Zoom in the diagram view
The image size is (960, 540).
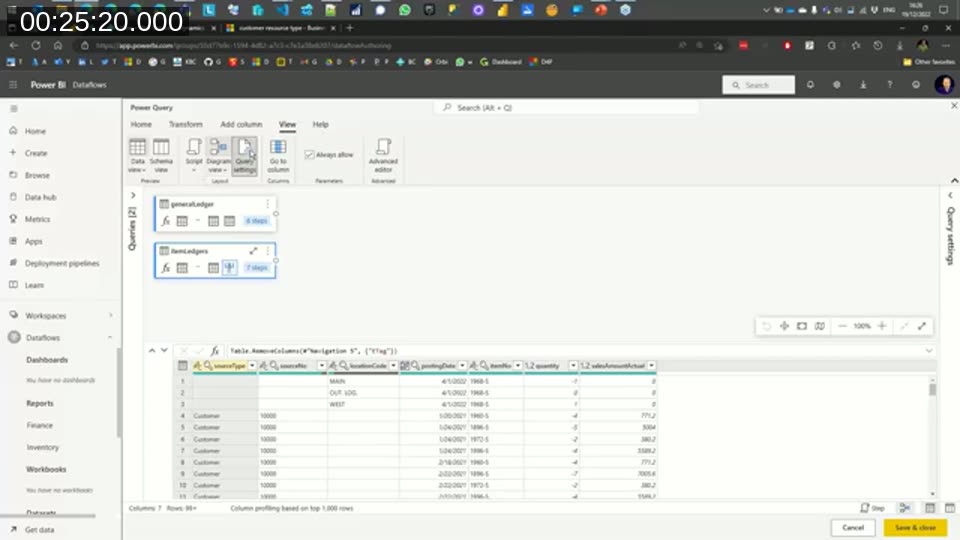[x=882, y=326]
